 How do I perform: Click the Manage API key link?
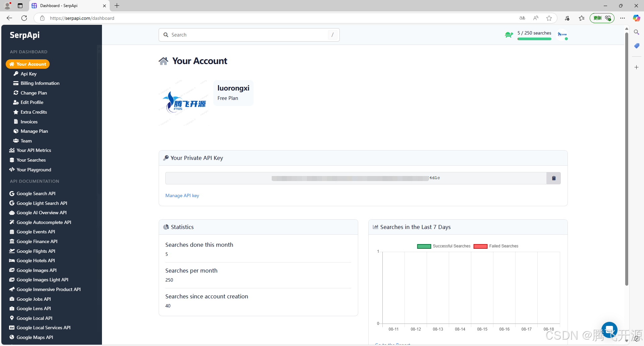(x=182, y=195)
